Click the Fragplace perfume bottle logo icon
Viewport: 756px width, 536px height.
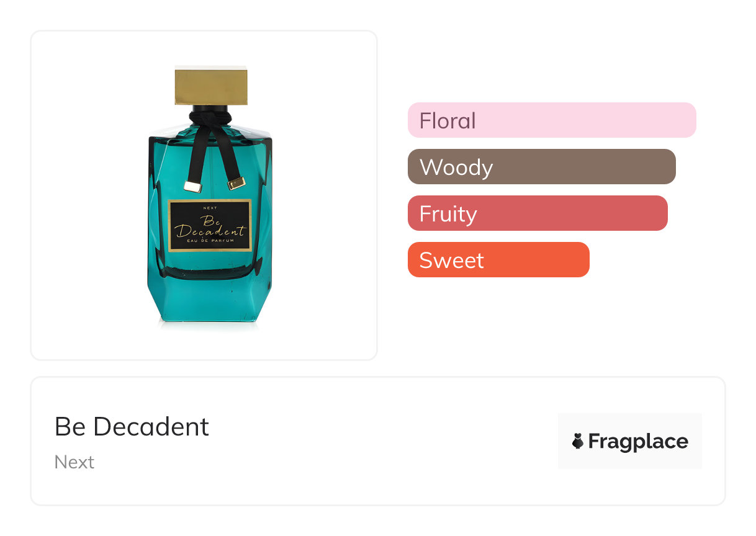(578, 441)
